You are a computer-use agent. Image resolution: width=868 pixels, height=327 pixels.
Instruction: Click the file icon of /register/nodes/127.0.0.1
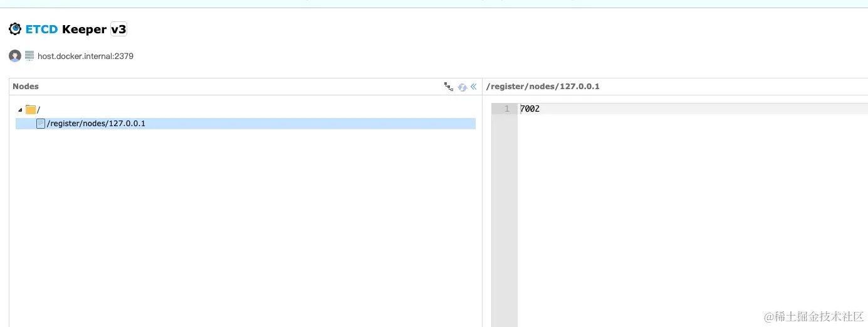tap(41, 124)
